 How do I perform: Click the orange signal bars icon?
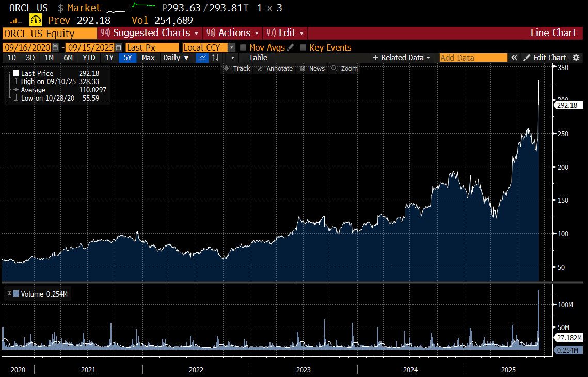tap(16, 21)
